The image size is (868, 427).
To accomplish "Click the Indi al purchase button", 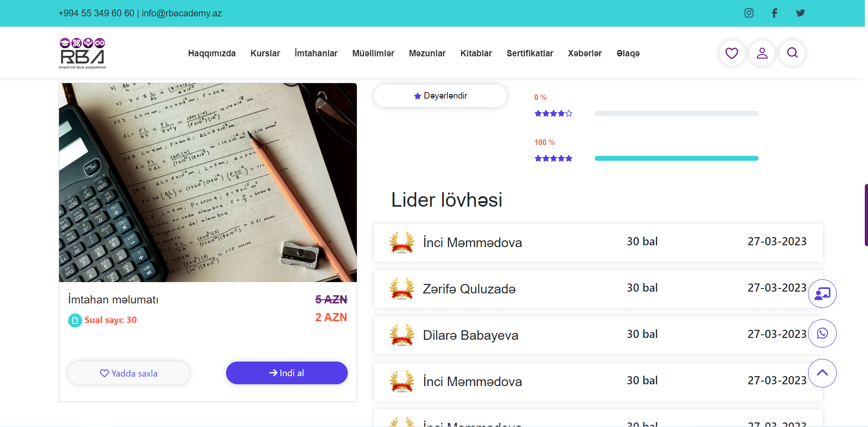I will click(287, 373).
